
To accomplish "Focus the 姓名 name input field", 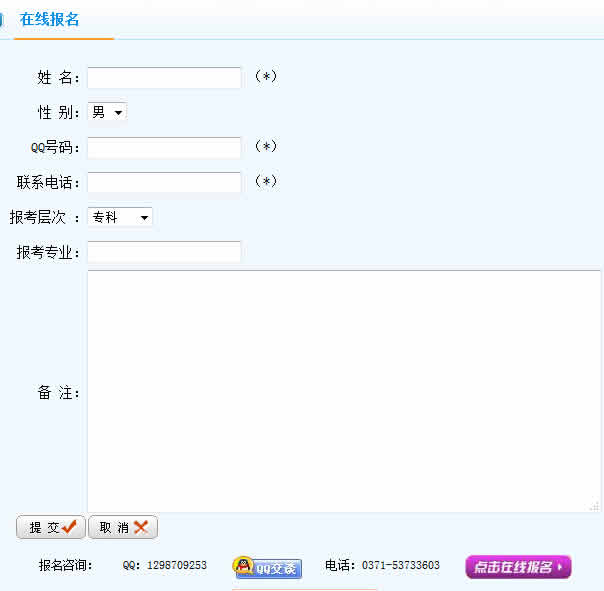I will (x=164, y=78).
